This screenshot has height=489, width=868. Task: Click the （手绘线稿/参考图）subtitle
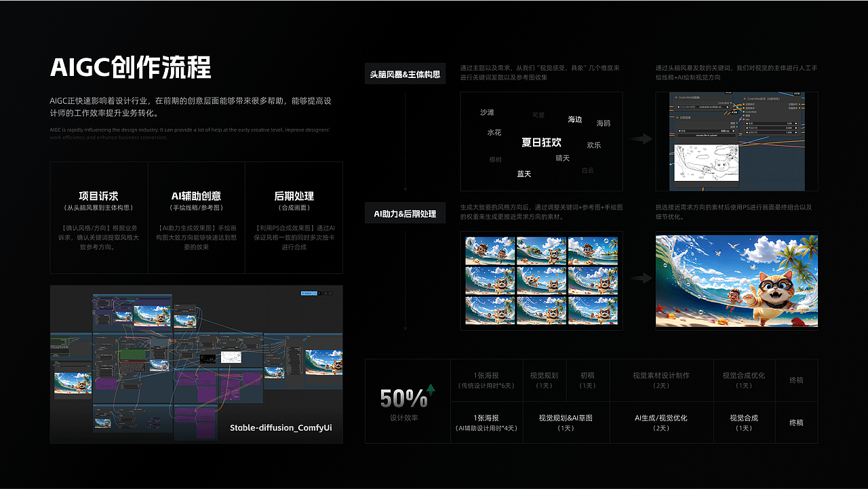[196, 208]
